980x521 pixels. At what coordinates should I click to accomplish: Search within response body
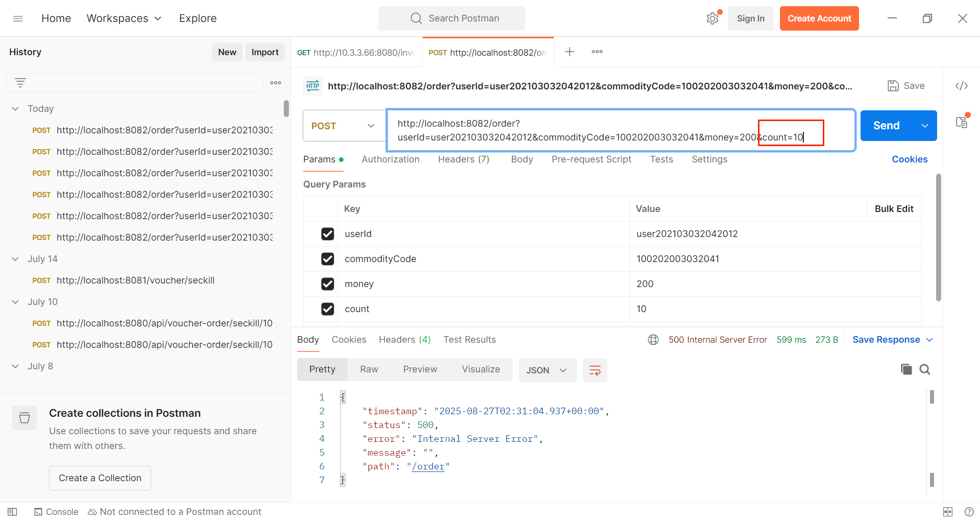[x=925, y=369]
